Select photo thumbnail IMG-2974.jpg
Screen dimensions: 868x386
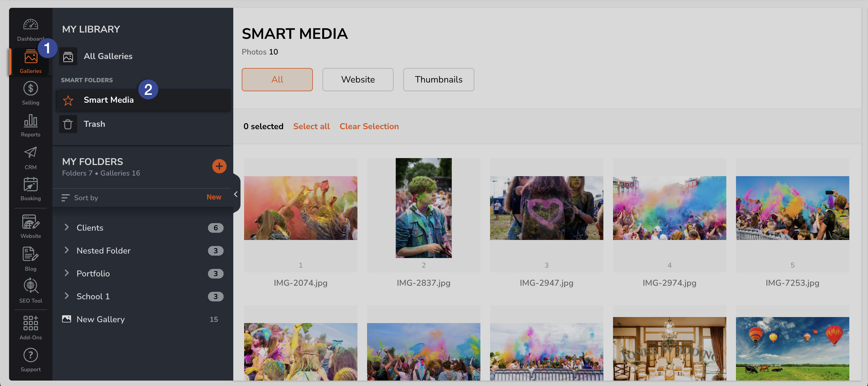coord(669,208)
